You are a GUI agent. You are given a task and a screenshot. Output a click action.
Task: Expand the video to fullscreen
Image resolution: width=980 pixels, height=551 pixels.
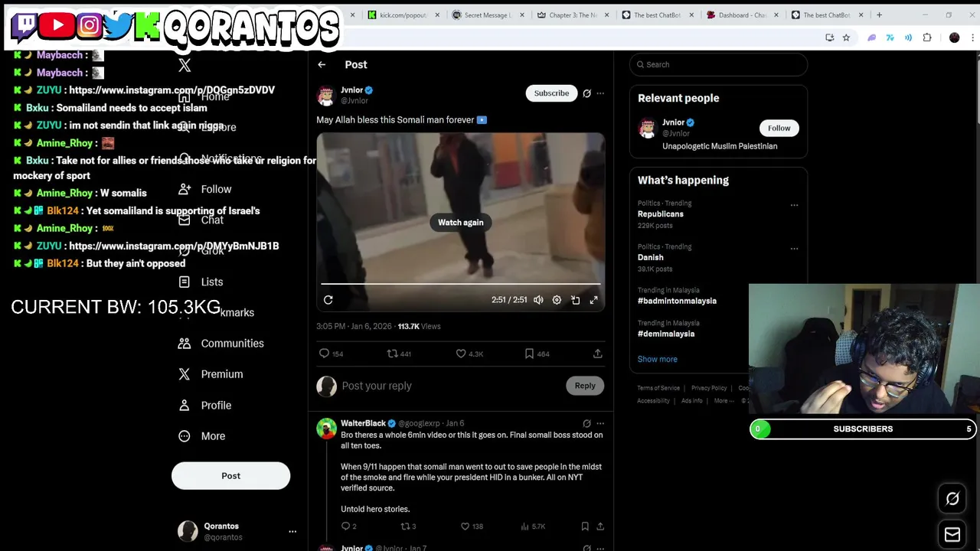[x=593, y=300]
